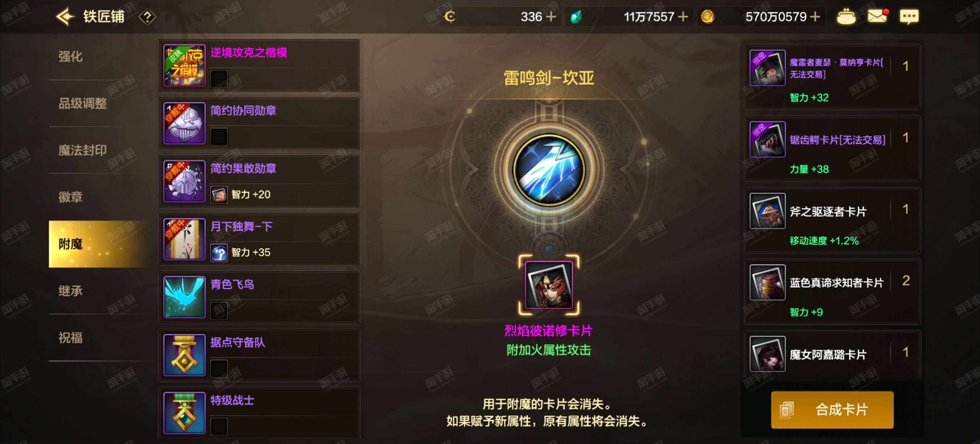Select 锯齿鳄卡片 from card list
The image size is (980, 444).
pos(832,149)
